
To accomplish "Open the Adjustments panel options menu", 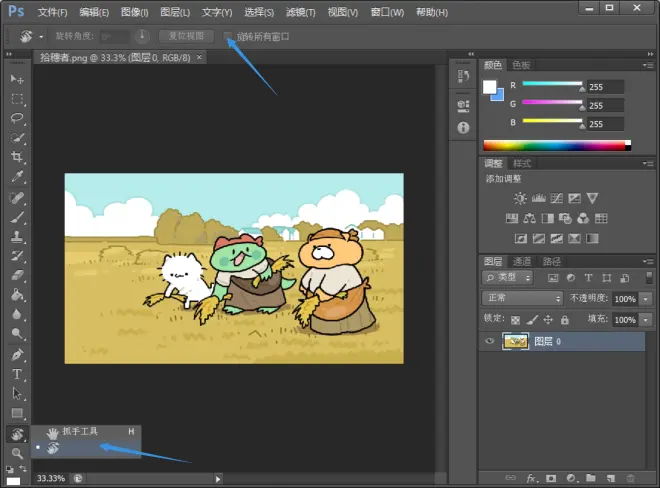I will 648,163.
